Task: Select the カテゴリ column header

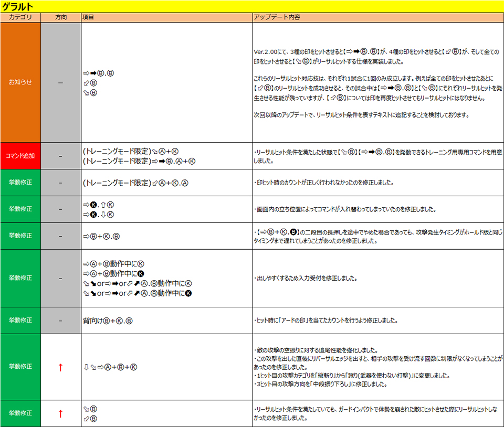Action: [20, 17]
